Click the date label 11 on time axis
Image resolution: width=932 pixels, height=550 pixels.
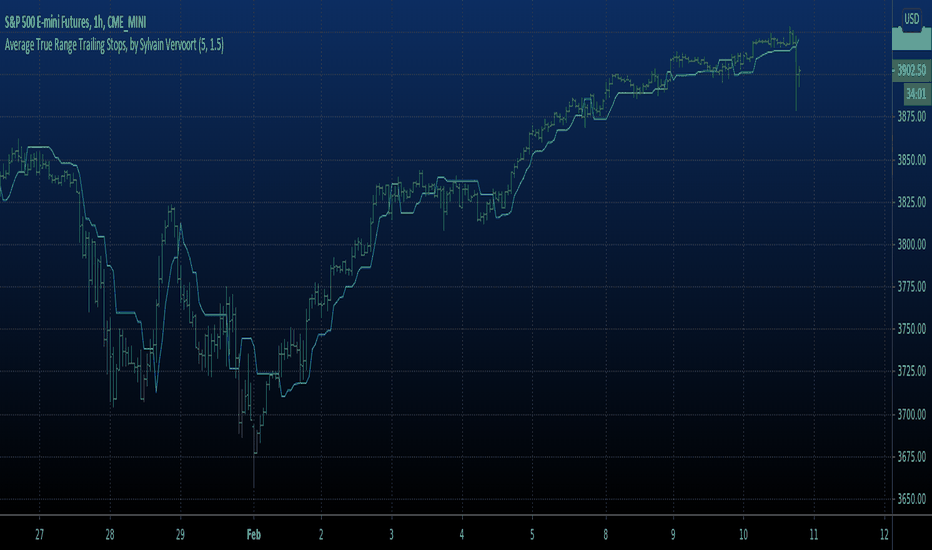(x=814, y=534)
